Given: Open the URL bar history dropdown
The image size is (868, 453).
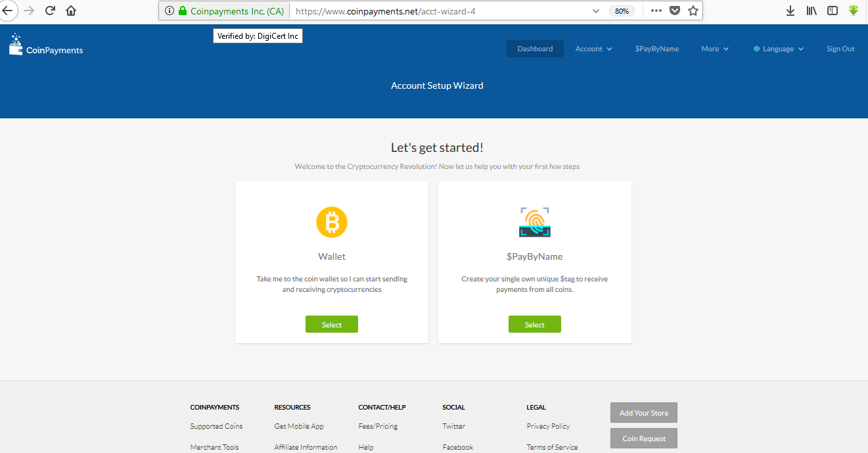Looking at the screenshot, I should (596, 11).
